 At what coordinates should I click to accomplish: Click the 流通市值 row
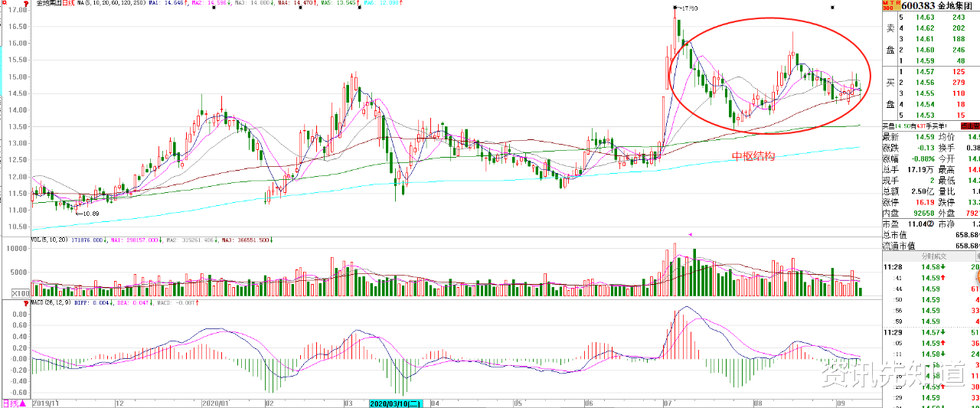coord(931,246)
